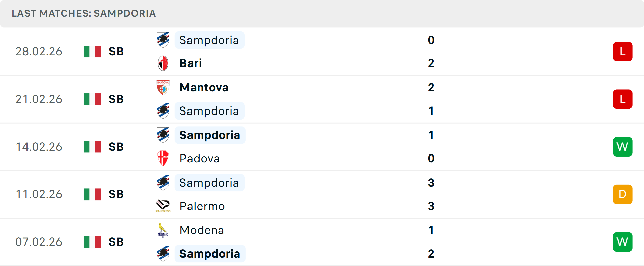Expand the Sampdoria vs Palermo match row
644x266 pixels.
tap(322, 194)
